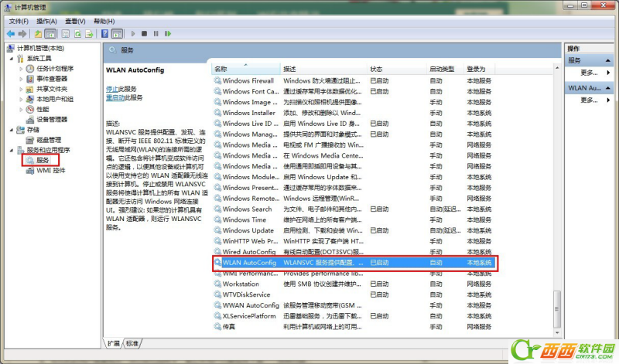Screen dimensions: 619x364
Task: Click gear icon of XLServicePlatform row
Action: [x=217, y=316]
